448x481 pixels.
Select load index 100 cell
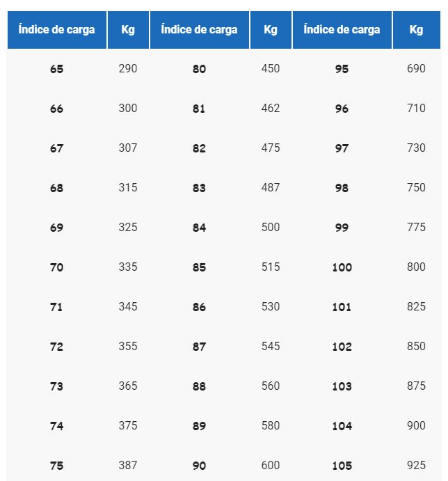342,267
